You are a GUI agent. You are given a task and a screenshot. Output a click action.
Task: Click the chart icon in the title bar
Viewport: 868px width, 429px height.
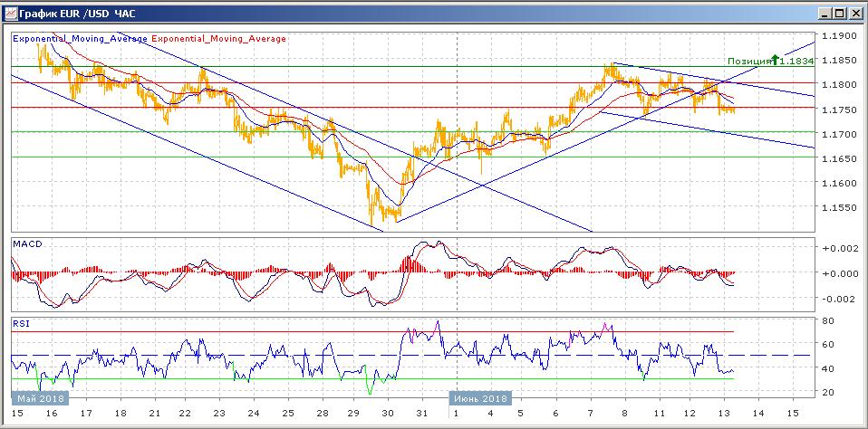[10, 13]
